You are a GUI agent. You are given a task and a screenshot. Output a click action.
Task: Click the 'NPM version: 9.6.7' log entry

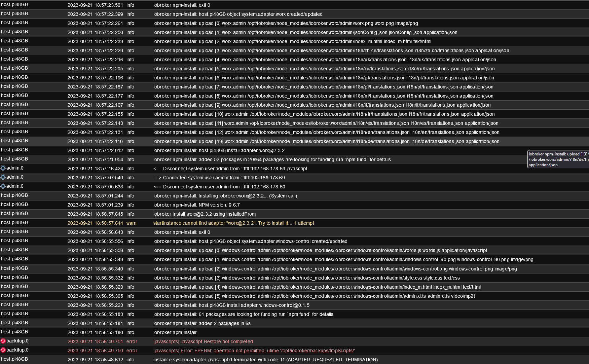(x=196, y=205)
